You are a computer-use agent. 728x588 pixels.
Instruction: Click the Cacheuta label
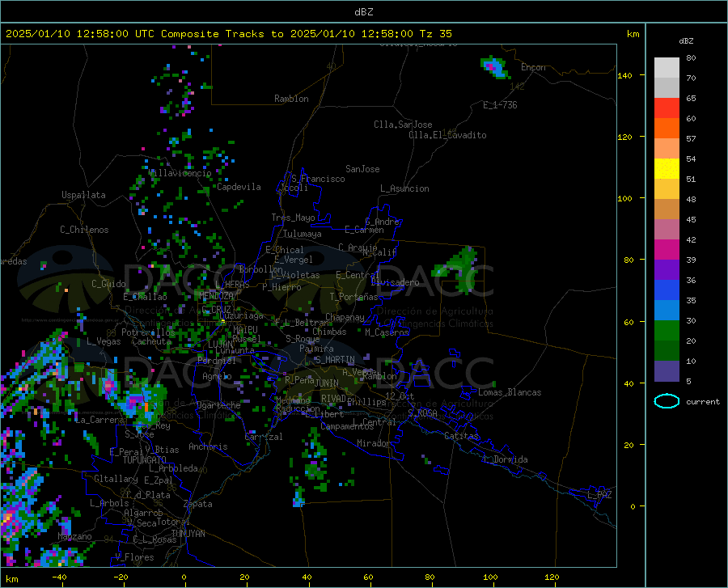152,341
